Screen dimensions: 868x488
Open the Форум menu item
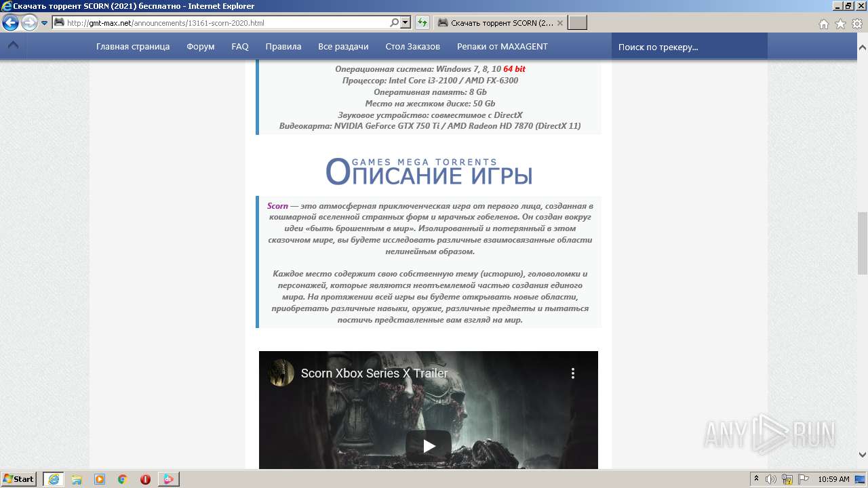pyautogui.click(x=201, y=47)
